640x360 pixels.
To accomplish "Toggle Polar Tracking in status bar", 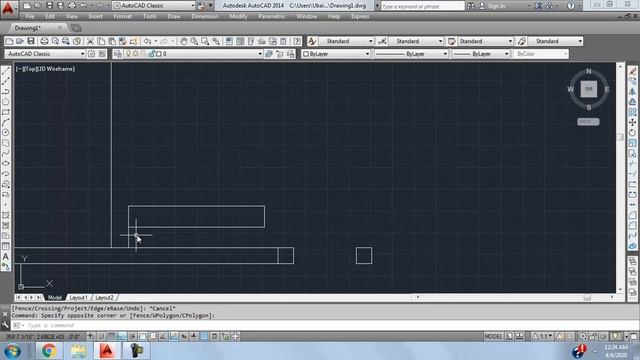I will (x=132, y=337).
